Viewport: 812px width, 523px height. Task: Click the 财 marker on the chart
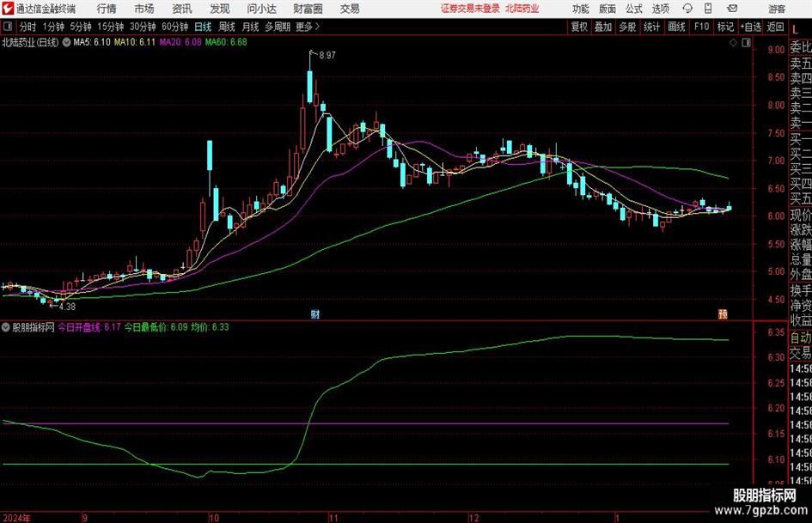click(314, 313)
